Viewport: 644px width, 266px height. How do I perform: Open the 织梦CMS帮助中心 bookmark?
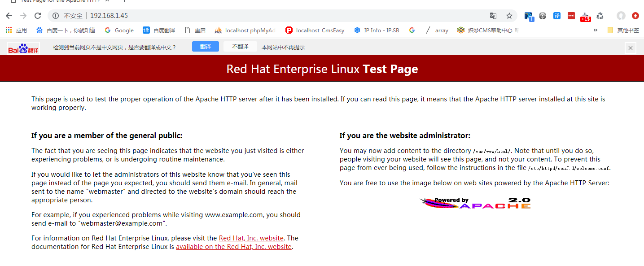[488, 31]
